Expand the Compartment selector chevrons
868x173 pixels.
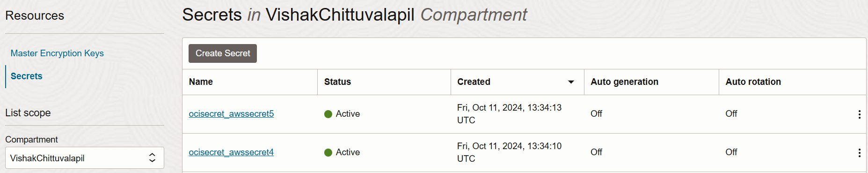pyautogui.click(x=152, y=158)
